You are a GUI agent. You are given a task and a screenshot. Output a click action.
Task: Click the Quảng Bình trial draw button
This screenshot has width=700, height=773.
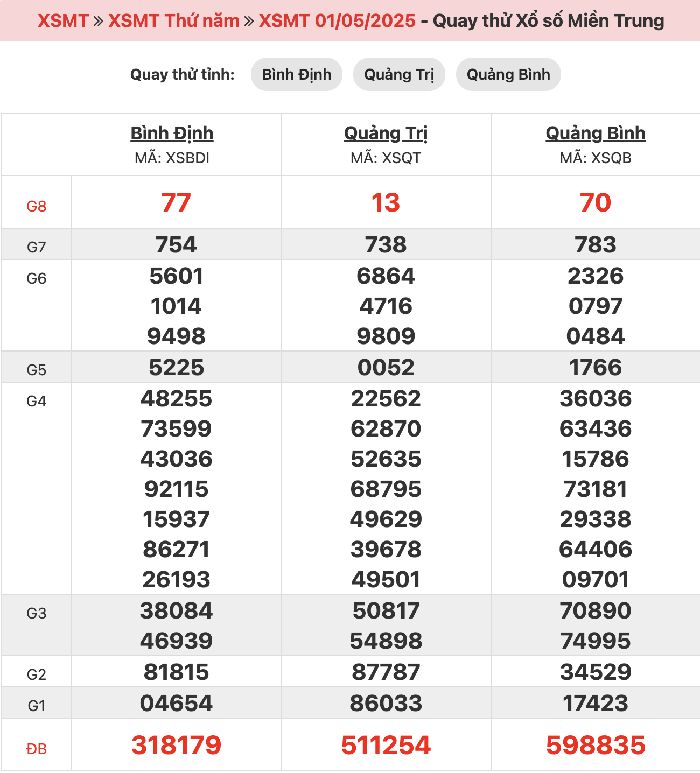[508, 74]
